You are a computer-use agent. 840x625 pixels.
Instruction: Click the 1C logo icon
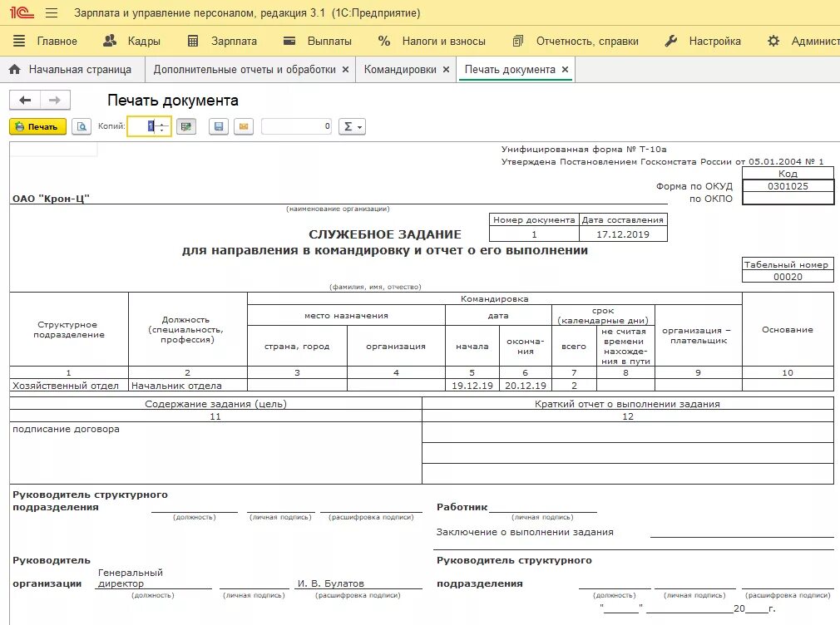click(x=22, y=12)
